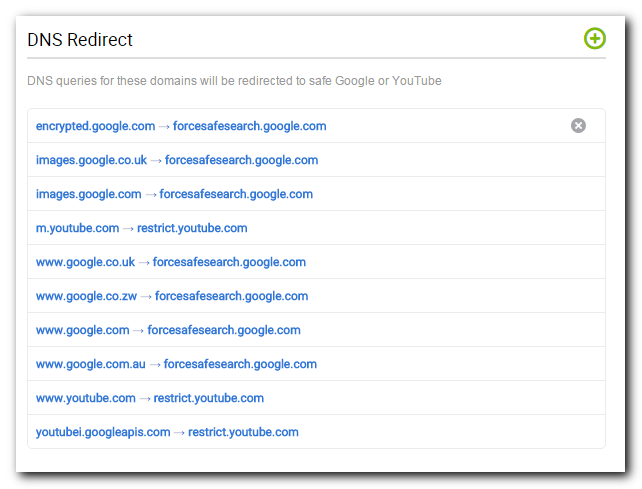Click the green add DNS redirect icon
Viewport: 642px width, 489px height.
click(595, 38)
